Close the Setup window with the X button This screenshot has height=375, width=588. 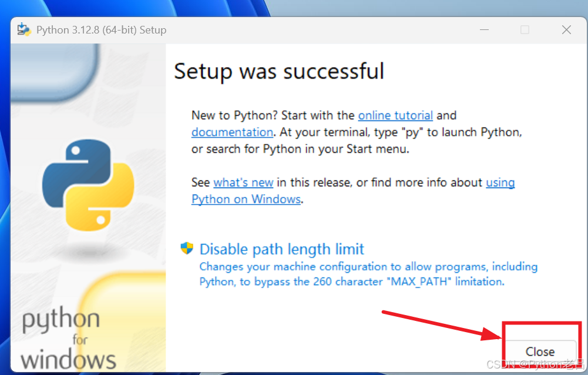click(x=566, y=29)
